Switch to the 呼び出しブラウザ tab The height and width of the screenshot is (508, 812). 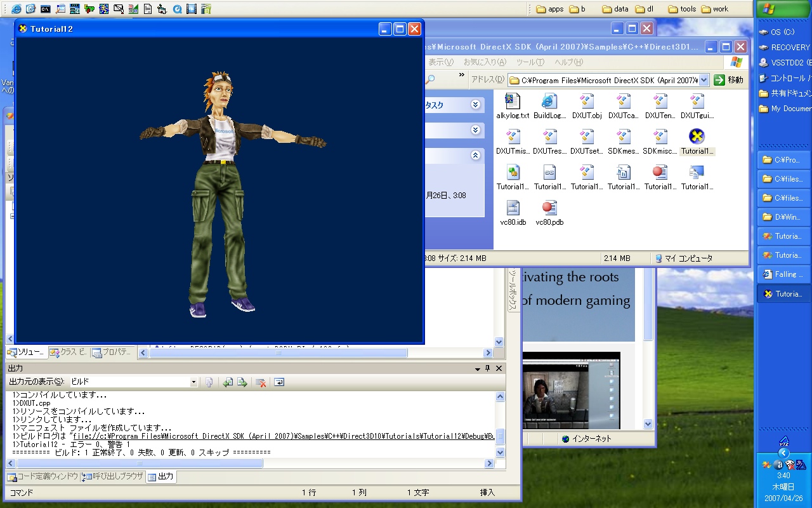pos(113,476)
